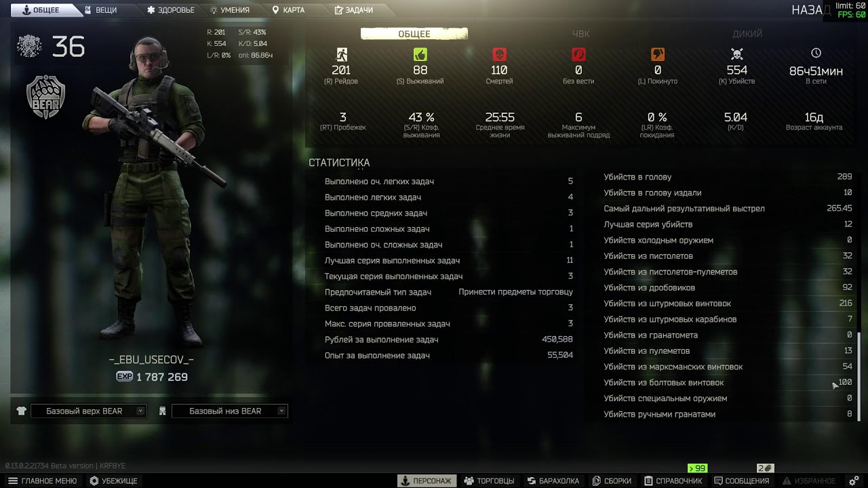The height and width of the screenshot is (488, 868).
Task: Click 'Выполнено оч. легких задач' row
Action: 449,182
